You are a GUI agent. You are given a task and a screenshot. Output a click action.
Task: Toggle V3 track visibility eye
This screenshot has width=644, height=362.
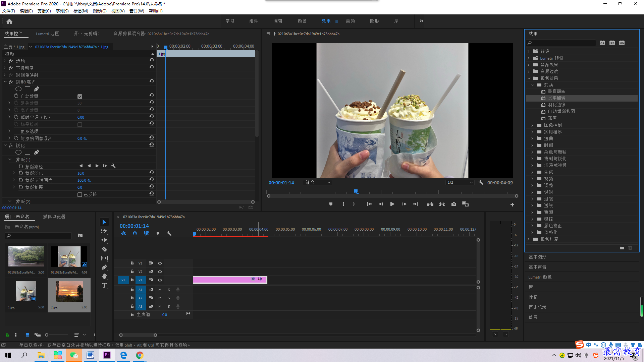click(x=160, y=263)
